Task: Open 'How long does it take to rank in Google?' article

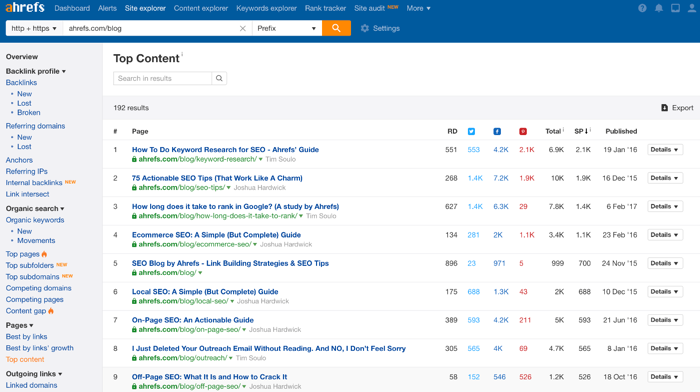Action: tap(235, 206)
